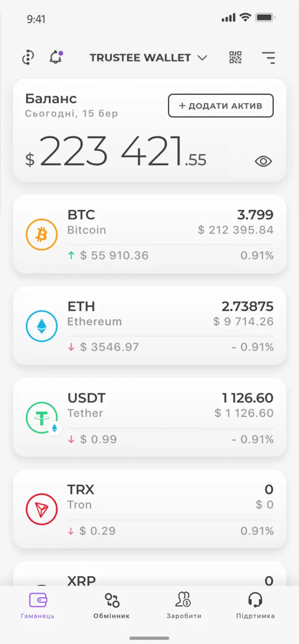Open the Підтримка support tab
Image resolution: width=299 pixels, height=644 pixels.
coord(255,606)
